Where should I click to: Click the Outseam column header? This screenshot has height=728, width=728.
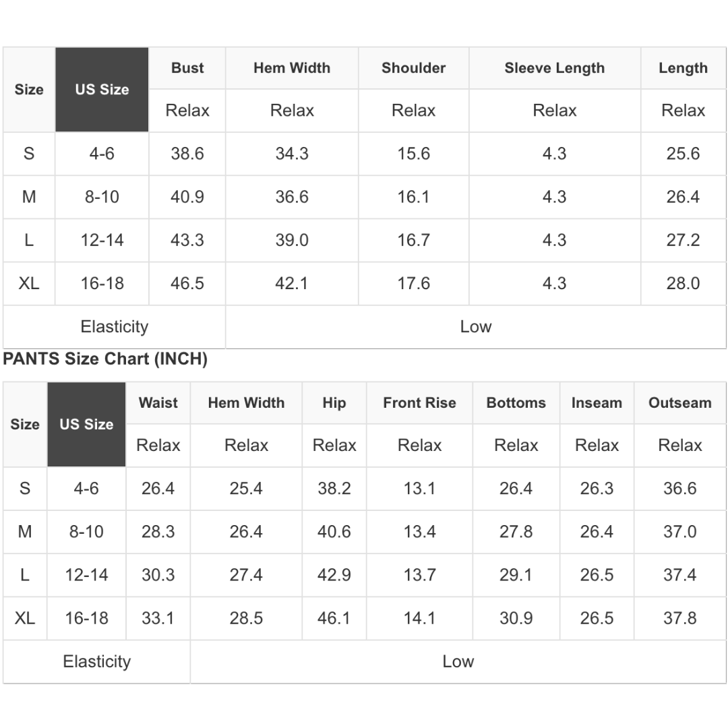pos(679,403)
